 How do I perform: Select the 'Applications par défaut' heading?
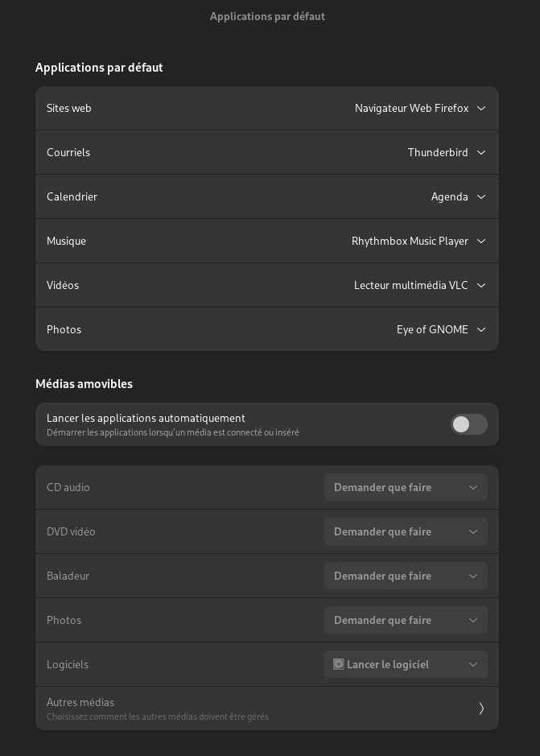(99, 68)
